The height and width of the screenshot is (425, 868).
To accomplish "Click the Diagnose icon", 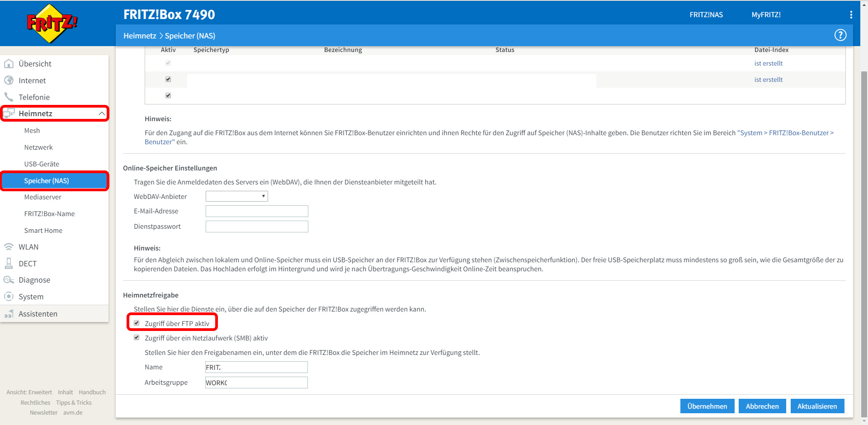I will coord(9,280).
